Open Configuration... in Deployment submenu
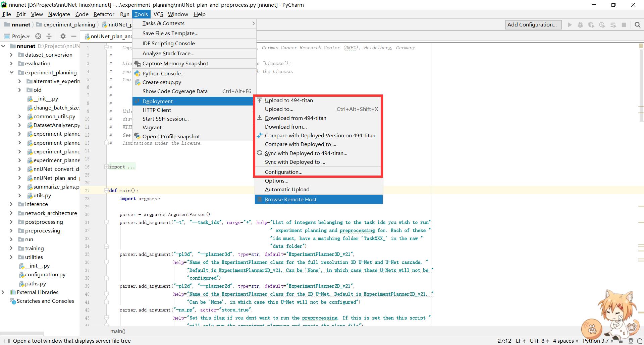Image resolution: width=644 pixels, height=345 pixels. 319,172
